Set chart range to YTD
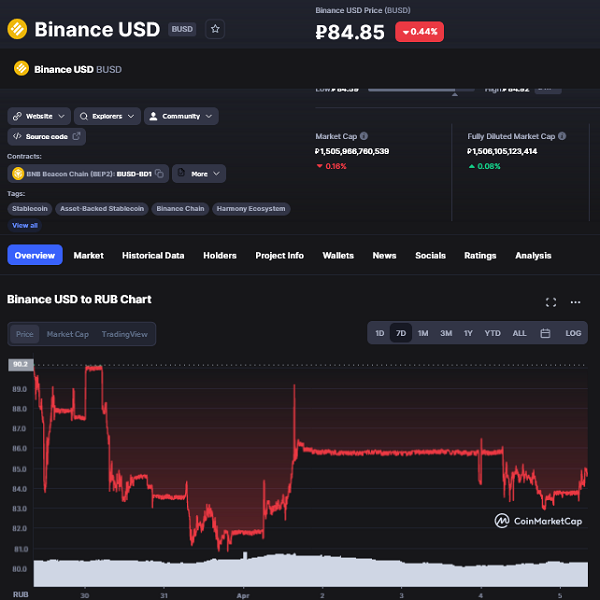Viewport: 600px width, 600px height. point(492,333)
